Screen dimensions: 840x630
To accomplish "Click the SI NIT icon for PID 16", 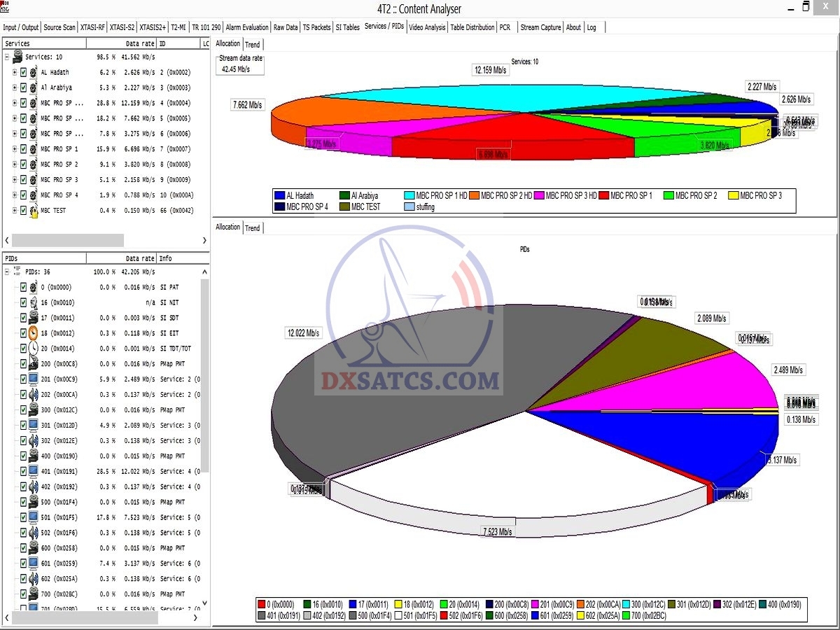I will 33,302.
